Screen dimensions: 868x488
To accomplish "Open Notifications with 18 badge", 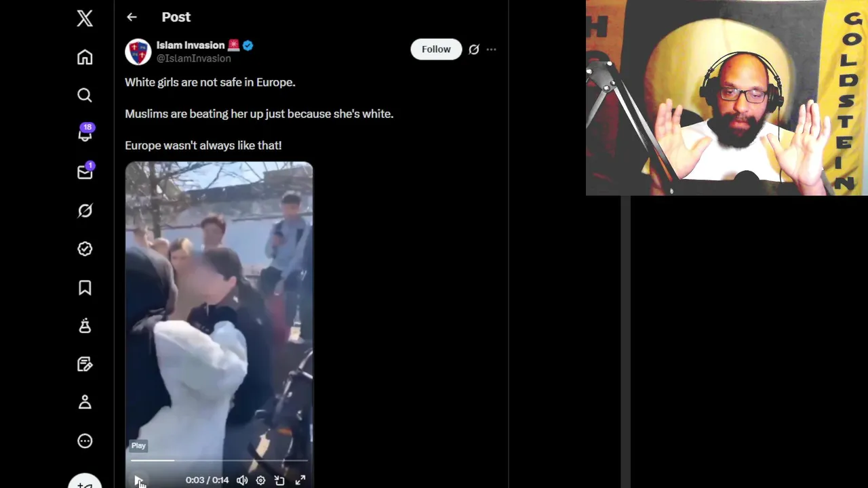I will pos(85,134).
